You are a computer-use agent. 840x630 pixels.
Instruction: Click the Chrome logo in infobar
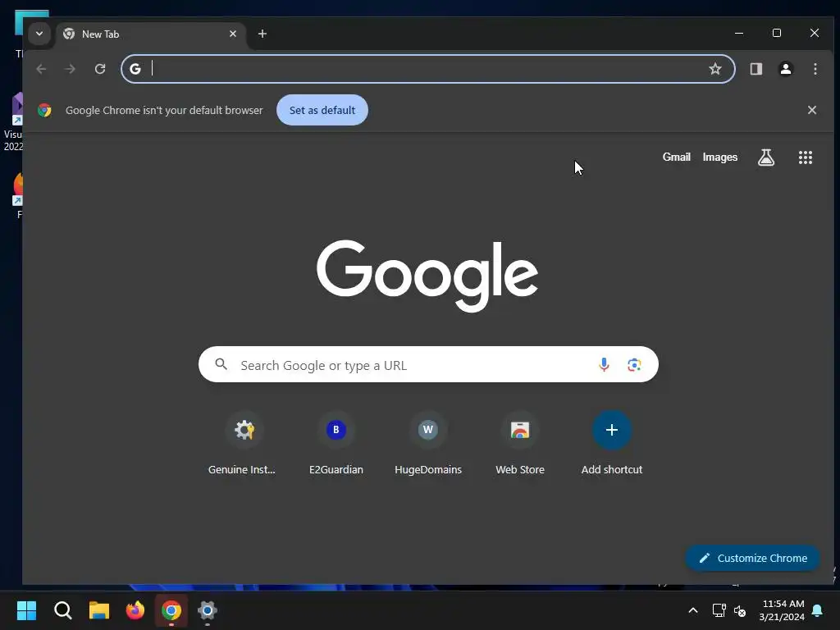[x=44, y=111]
